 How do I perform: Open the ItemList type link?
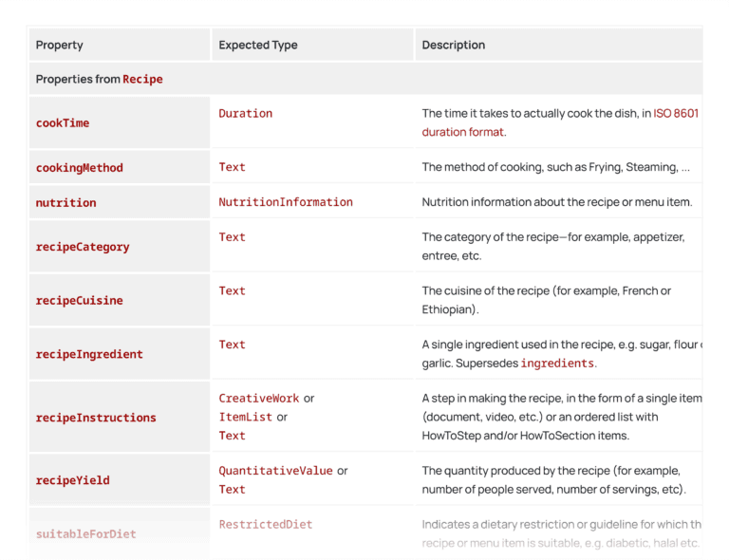(246, 417)
